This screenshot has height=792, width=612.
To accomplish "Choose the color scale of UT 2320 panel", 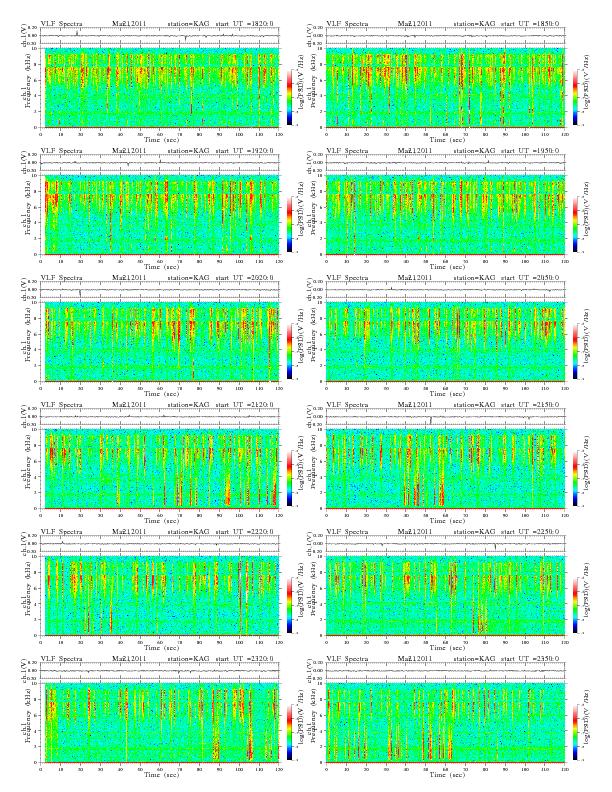I will [x=289, y=733].
